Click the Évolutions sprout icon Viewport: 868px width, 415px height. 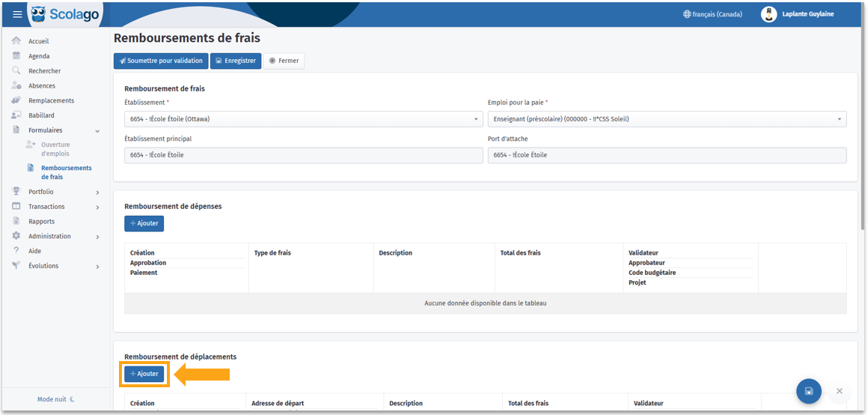[x=16, y=266]
